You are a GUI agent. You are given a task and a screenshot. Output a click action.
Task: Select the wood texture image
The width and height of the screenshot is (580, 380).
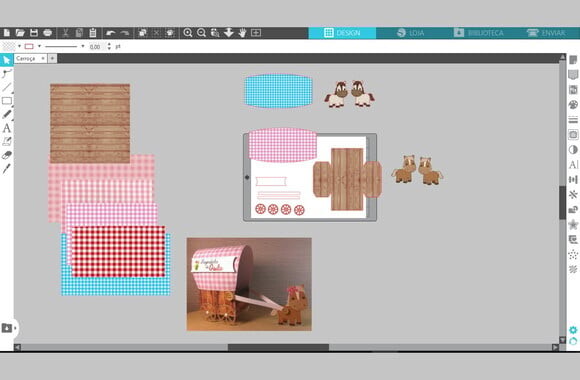[90, 123]
